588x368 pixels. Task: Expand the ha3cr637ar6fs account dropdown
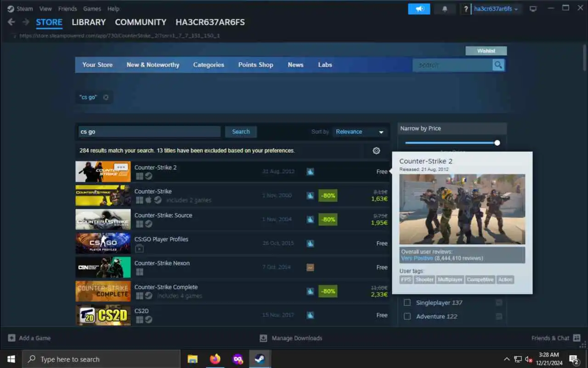496,9
